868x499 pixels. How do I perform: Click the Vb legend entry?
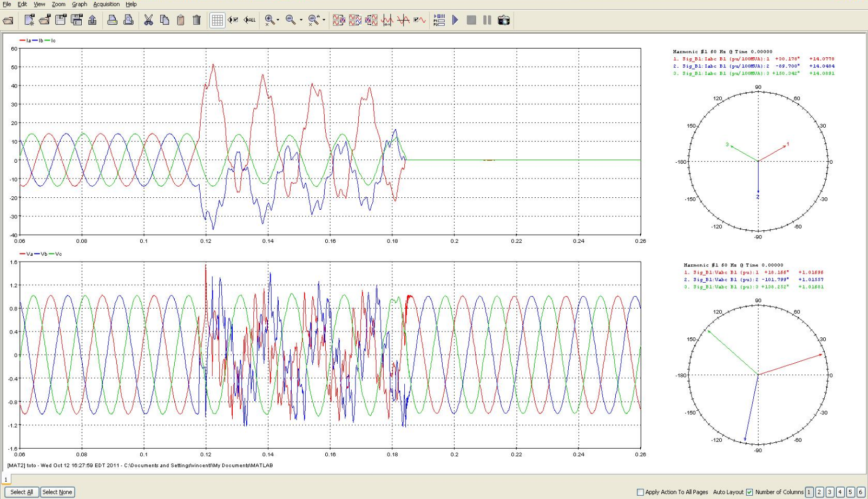tap(41, 254)
